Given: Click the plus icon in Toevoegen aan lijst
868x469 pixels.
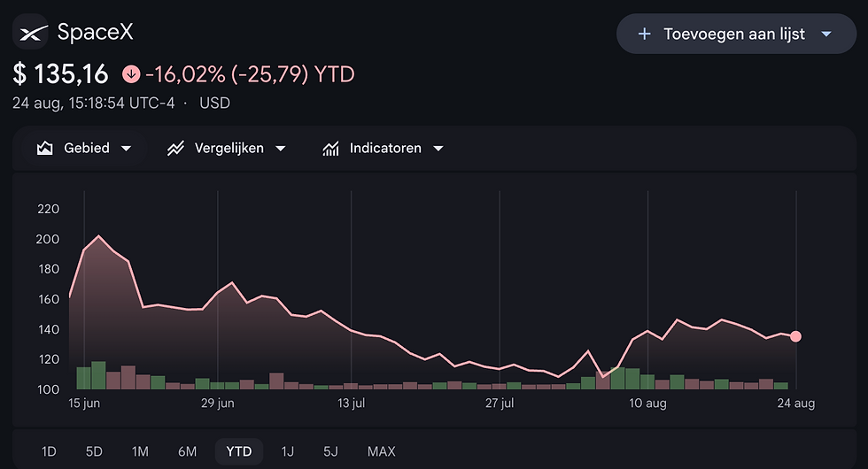Looking at the screenshot, I should coord(644,35).
